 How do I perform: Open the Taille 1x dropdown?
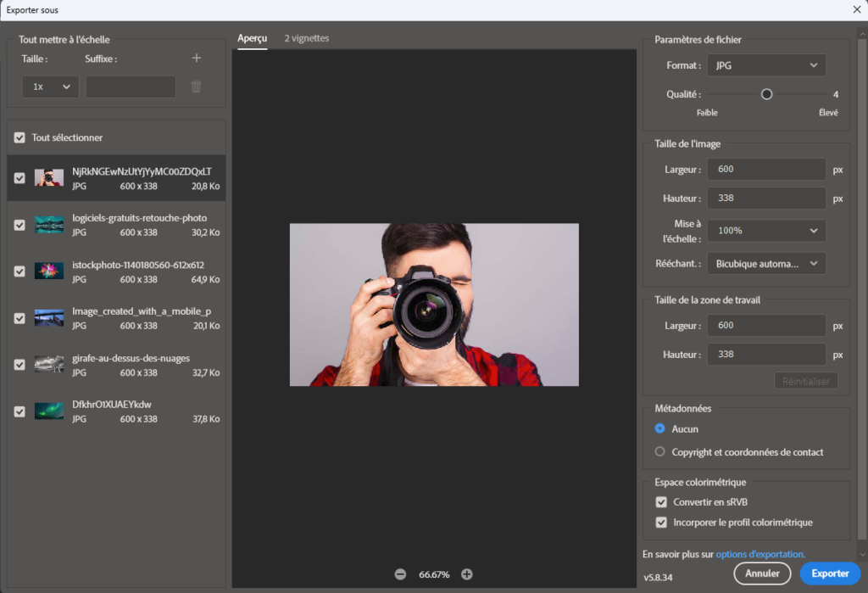pos(50,87)
